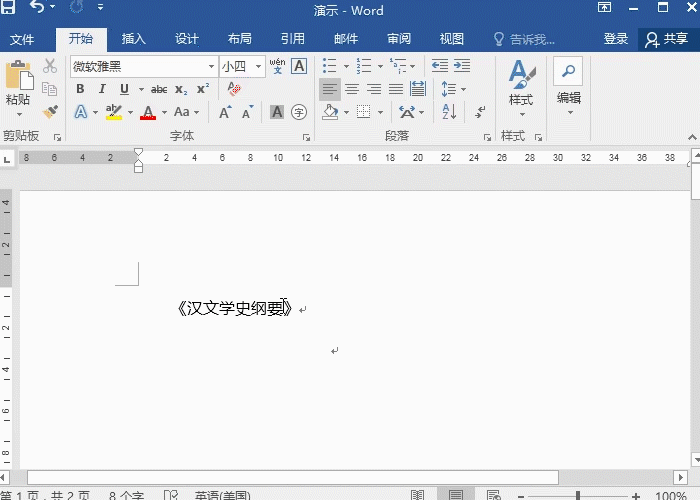The image size is (700, 500).
Task: Apply a numbered list
Action: tap(364, 66)
